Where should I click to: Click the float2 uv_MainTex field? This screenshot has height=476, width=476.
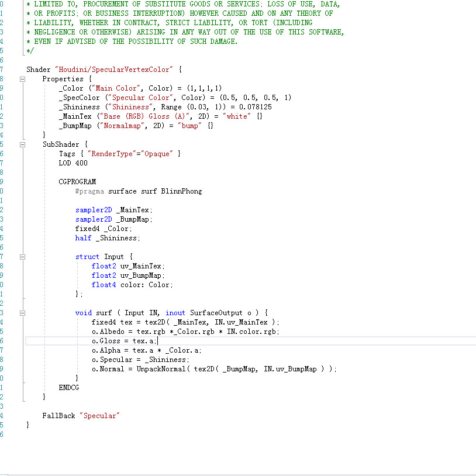tap(128, 266)
